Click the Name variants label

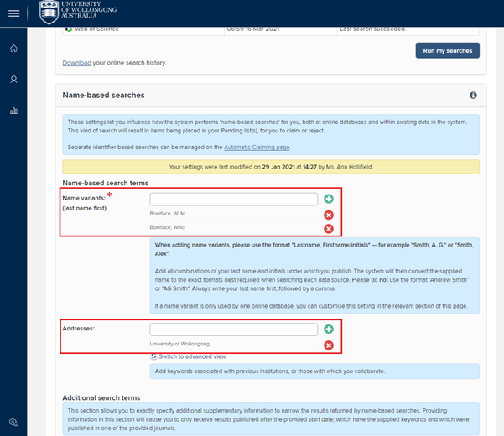pyautogui.click(x=84, y=198)
